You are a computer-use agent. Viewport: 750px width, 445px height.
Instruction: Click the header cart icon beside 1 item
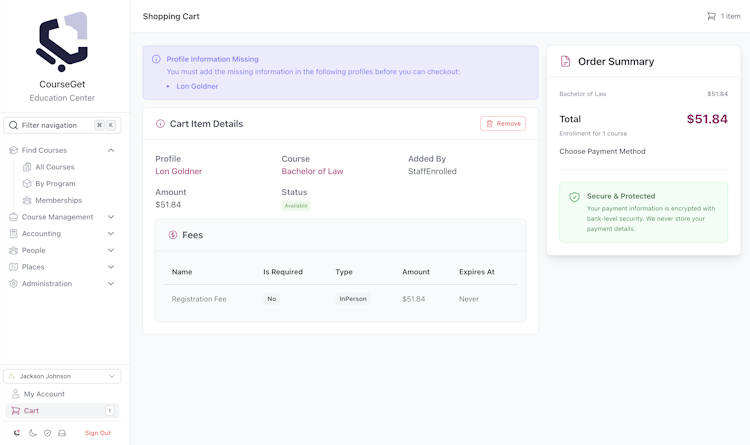(x=711, y=16)
